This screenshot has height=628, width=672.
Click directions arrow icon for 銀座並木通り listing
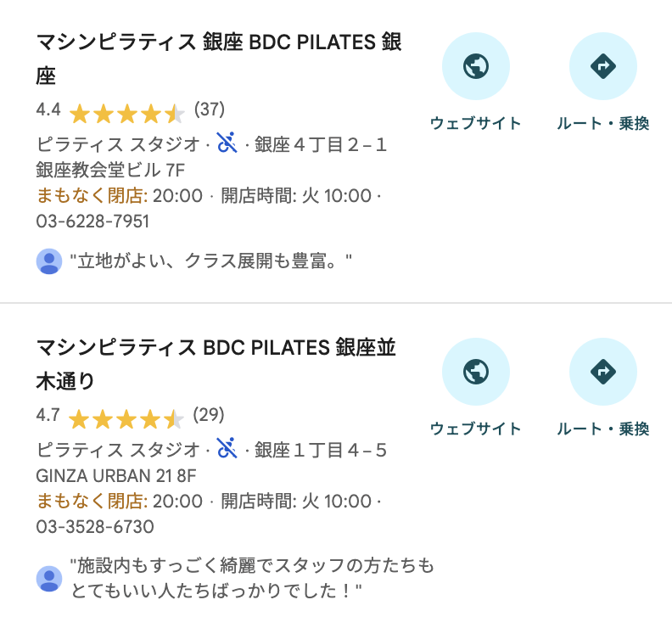click(x=602, y=372)
